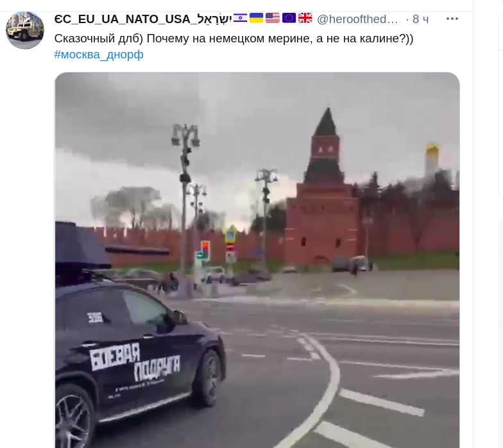Open the tweet via the 8 ч timestamp
The height and width of the screenshot is (448, 503).
pos(421,19)
